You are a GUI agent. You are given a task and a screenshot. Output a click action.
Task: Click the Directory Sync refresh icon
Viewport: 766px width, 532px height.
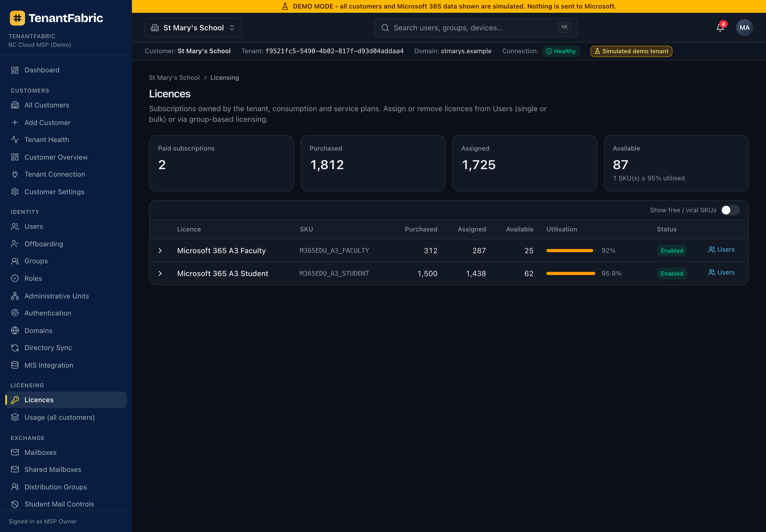(15, 348)
